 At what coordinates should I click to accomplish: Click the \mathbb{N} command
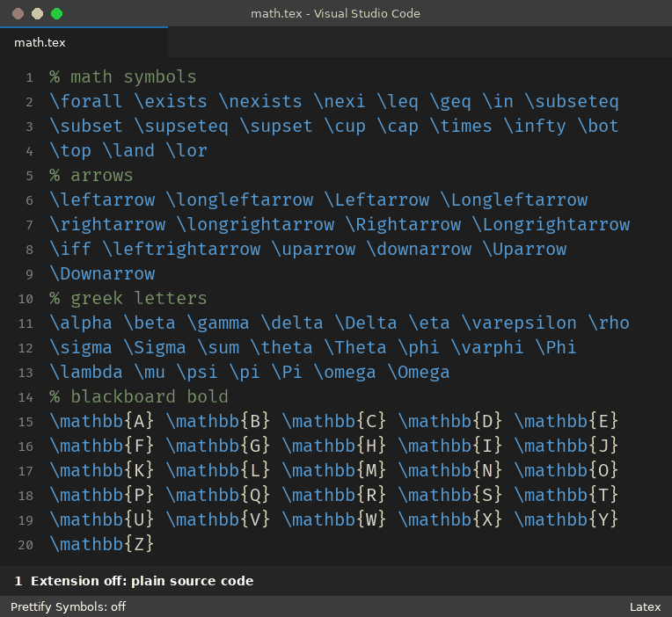point(450,471)
